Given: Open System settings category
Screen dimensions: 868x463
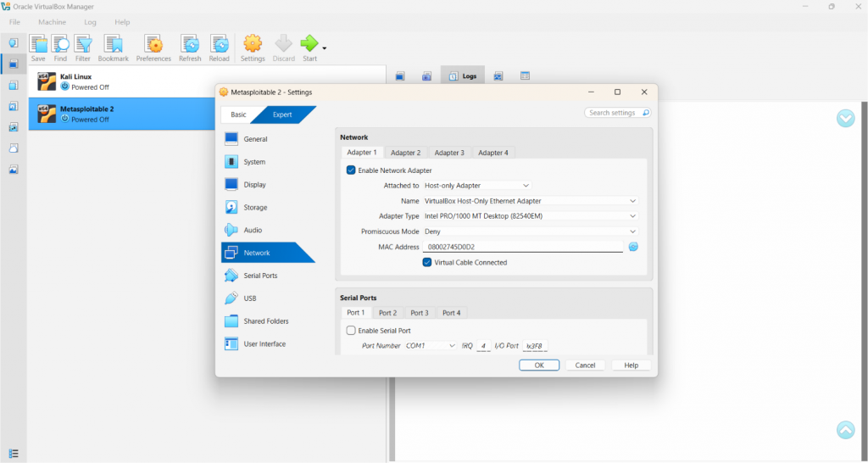Looking at the screenshot, I should [266, 162].
